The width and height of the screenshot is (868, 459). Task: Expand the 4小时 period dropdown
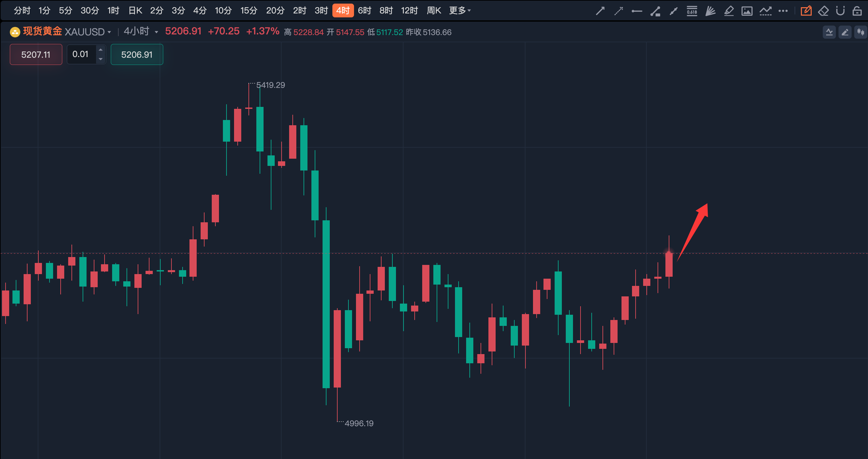pos(156,32)
